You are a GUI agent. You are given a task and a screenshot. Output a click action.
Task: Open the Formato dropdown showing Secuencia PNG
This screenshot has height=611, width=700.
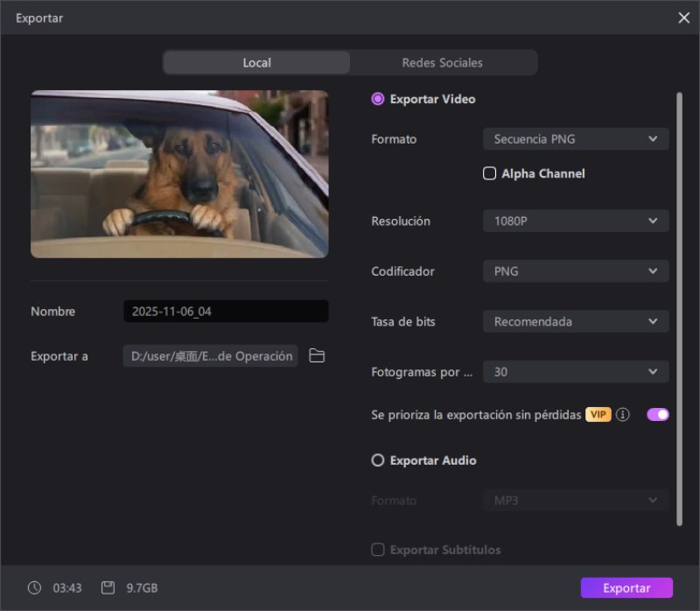(x=575, y=138)
